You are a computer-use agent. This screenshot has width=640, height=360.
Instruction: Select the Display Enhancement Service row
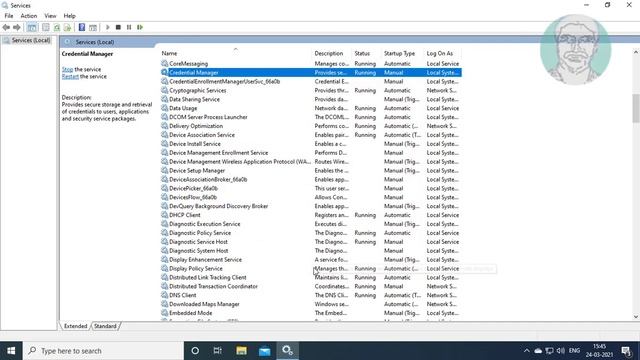pos(311,259)
